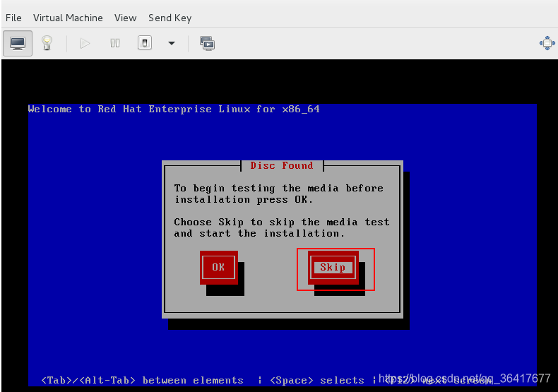The width and height of the screenshot is (558, 392).
Task: Click the '<Space> selects' hint
Action: click(317, 380)
